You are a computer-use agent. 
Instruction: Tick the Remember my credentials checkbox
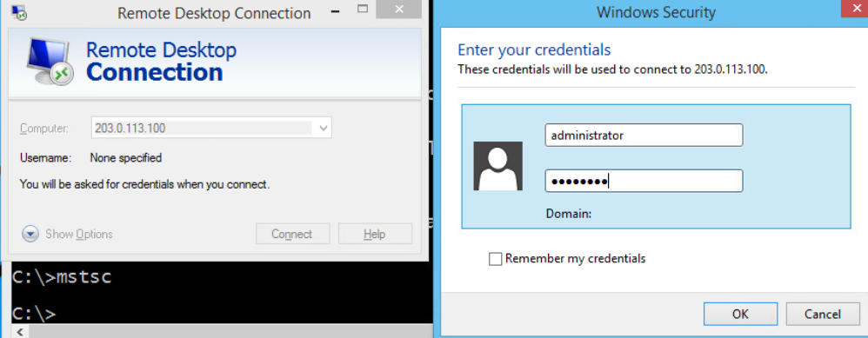tap(496, 258)
